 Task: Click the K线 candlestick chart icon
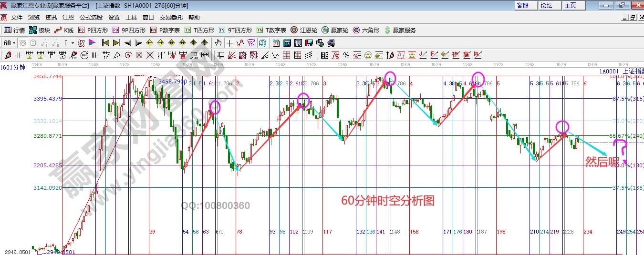pos(64,30)
